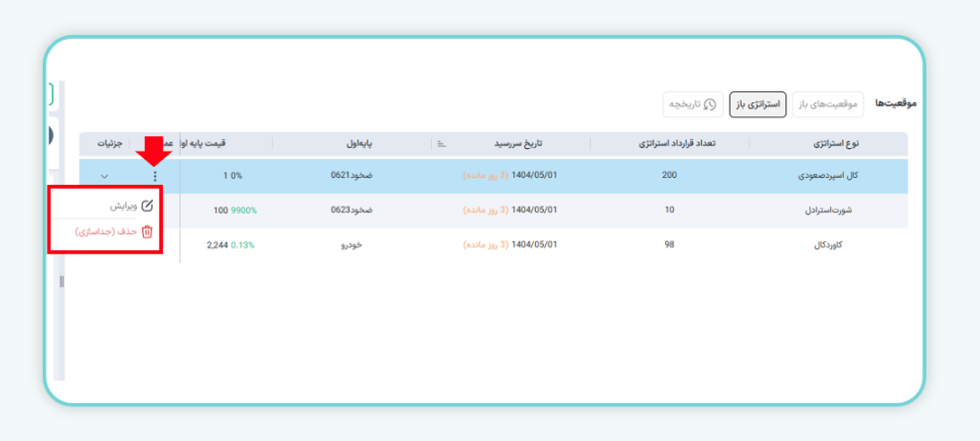Screen dimensions: 980x441
Task: Click the پایه‌اول column header
Action: [x=352, y=144]
